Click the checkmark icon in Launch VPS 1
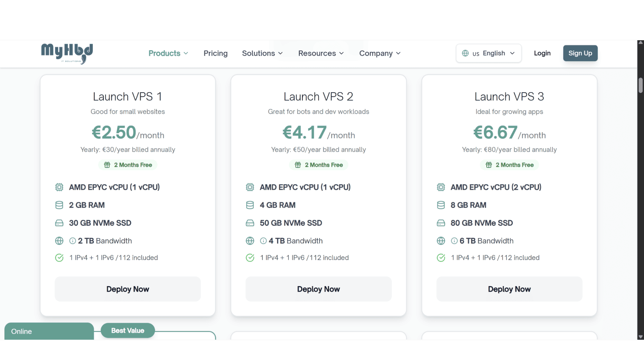The image size is (644, 362). coord(59,258)
